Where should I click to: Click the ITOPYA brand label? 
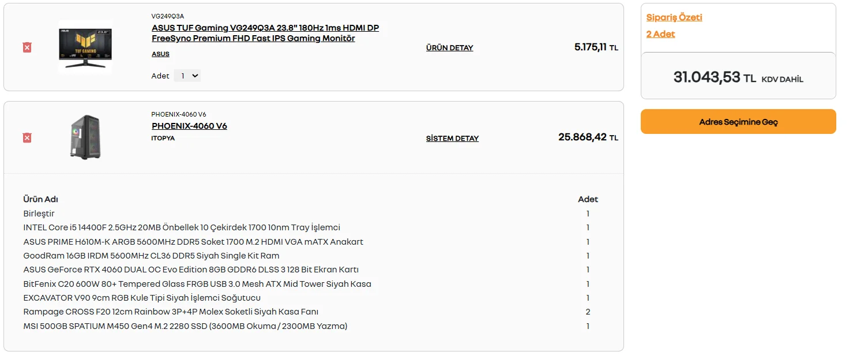[x=163, y=138]
